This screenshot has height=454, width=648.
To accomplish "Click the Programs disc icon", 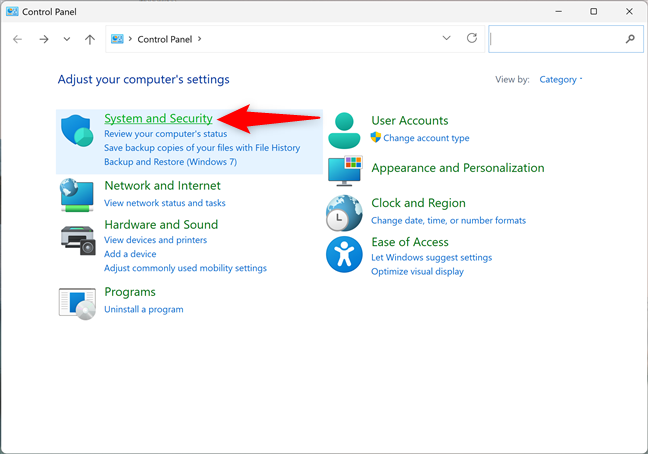I will (77, 304).
